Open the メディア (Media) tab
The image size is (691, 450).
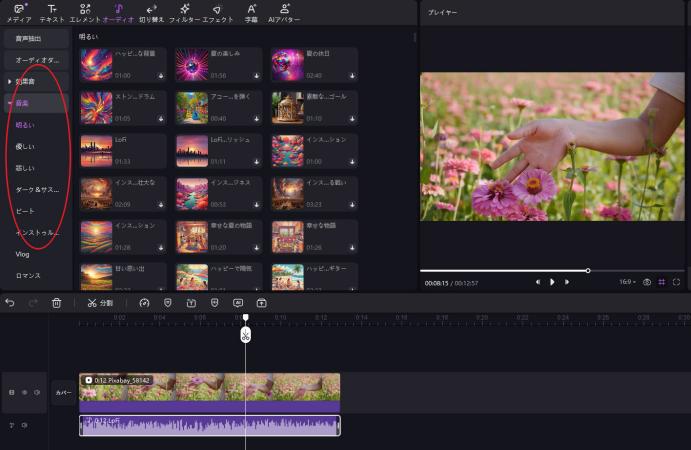(18, 13)
